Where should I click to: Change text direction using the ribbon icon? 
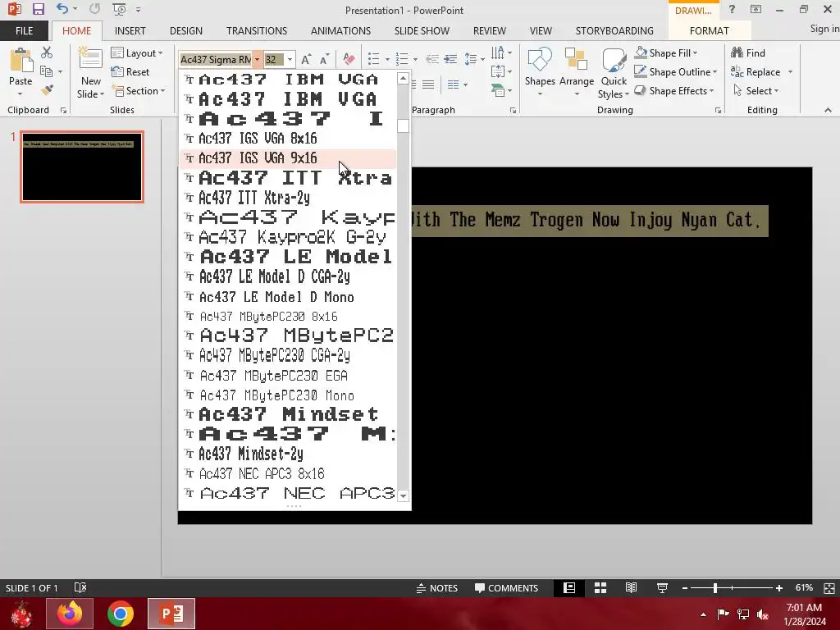tap(498, 52)
